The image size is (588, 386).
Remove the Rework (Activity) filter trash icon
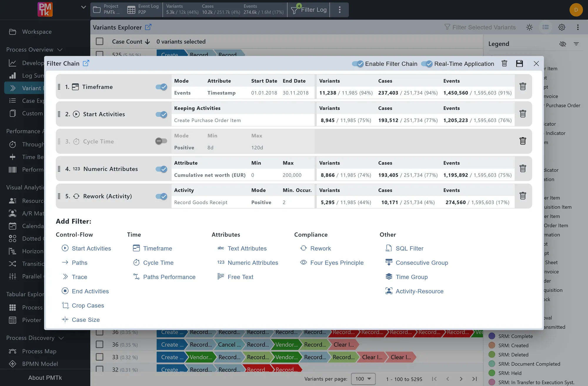tap(523, 196)
